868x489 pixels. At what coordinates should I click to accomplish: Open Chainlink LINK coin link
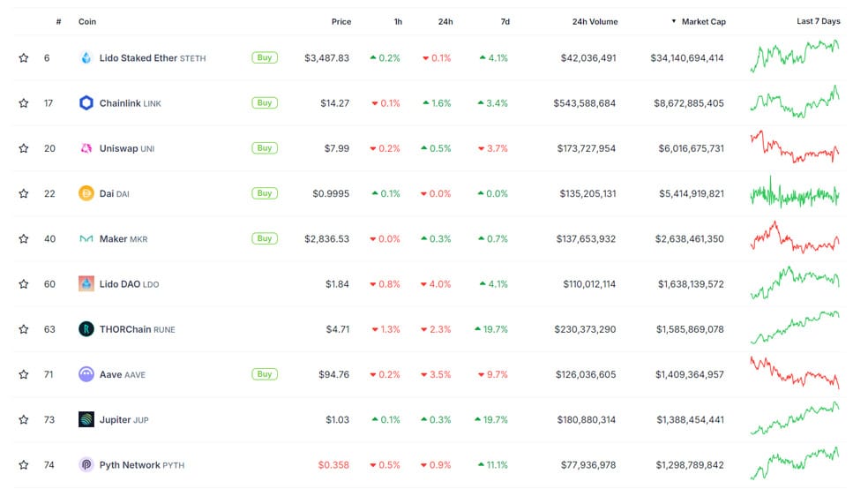[130, 103]
